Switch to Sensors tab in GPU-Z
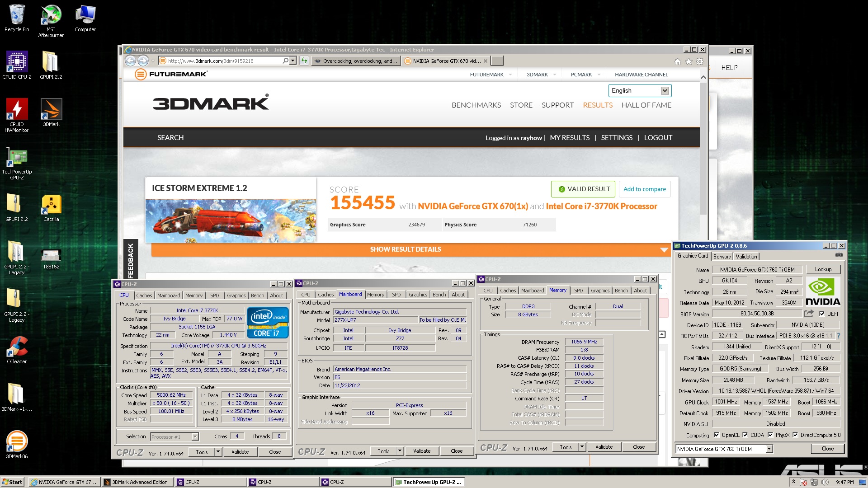Screen dimensions: 868x488 coord(722,256)
